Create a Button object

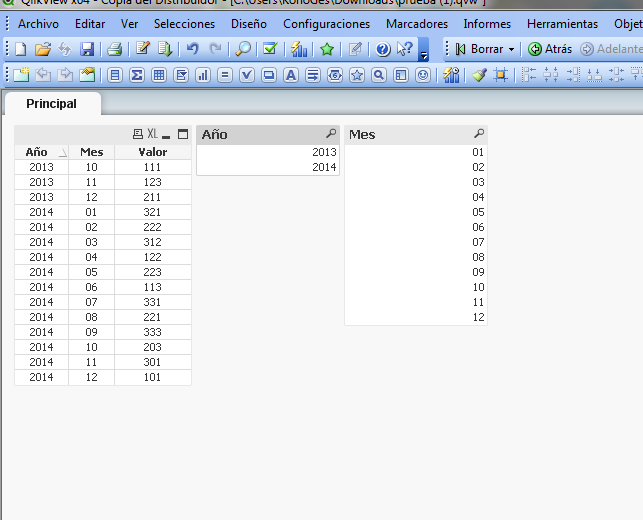coord(269,75)
